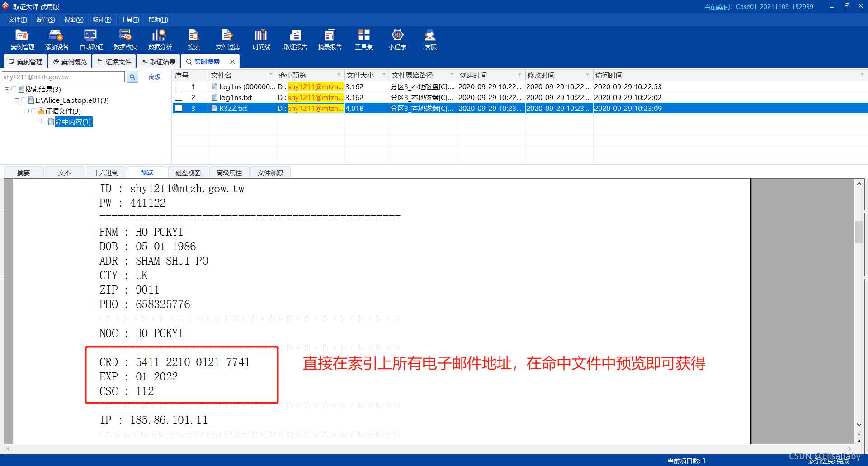Tick the checkbox for row 2 log1ns.txt
The height and width of the screenshot is (466, 868).
click(179, 97)
